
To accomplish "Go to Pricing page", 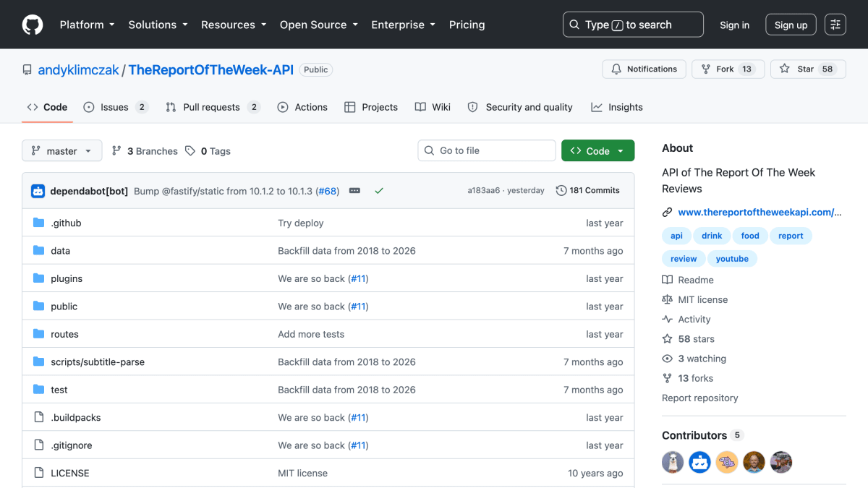I will coord(467,25).
